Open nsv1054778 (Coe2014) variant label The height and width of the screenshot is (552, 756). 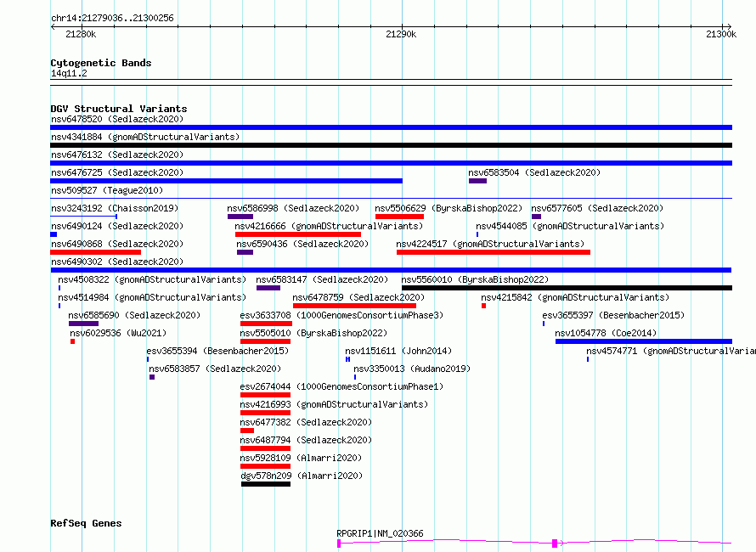(606, 333)
